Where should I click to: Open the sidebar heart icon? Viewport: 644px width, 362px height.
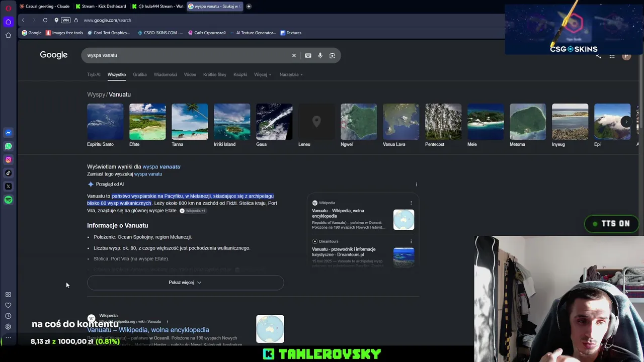click(8, 305)
